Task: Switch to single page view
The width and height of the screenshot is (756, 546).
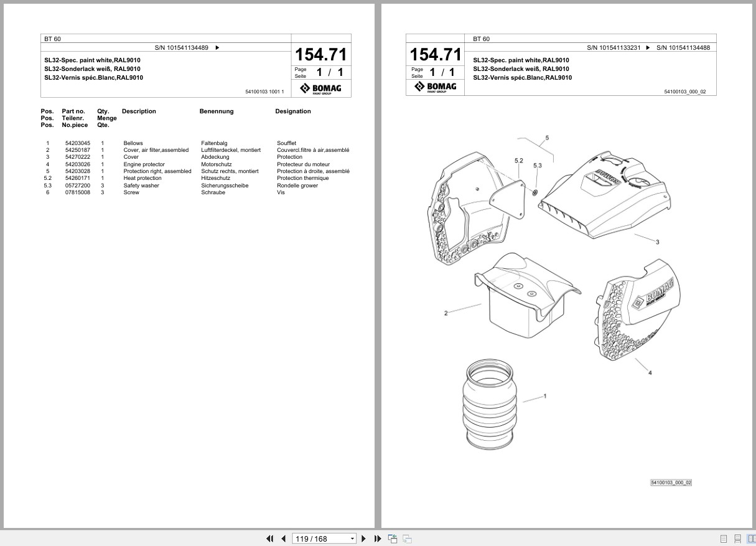Action: coord(724,539)
